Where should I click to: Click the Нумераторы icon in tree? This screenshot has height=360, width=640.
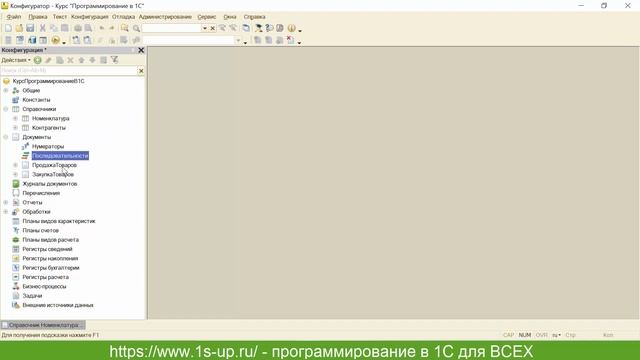click(x=25, y=146)
